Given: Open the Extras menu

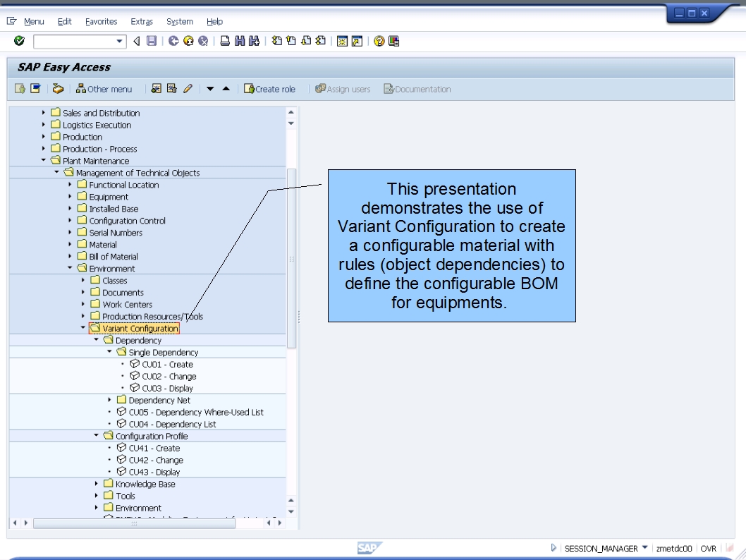Looking at the screenshot, I should pyautogui.click(x=141, y=21).
